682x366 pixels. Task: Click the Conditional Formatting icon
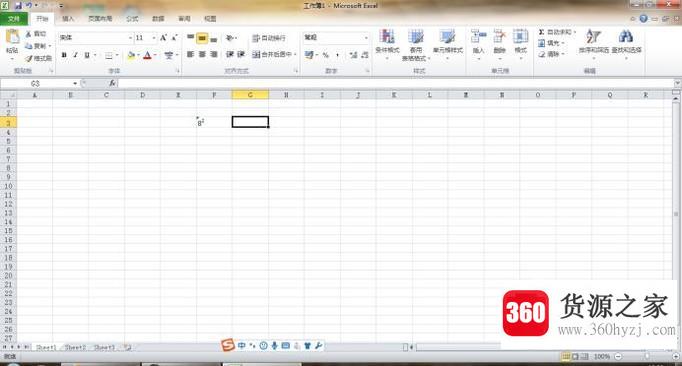[387, 37]
